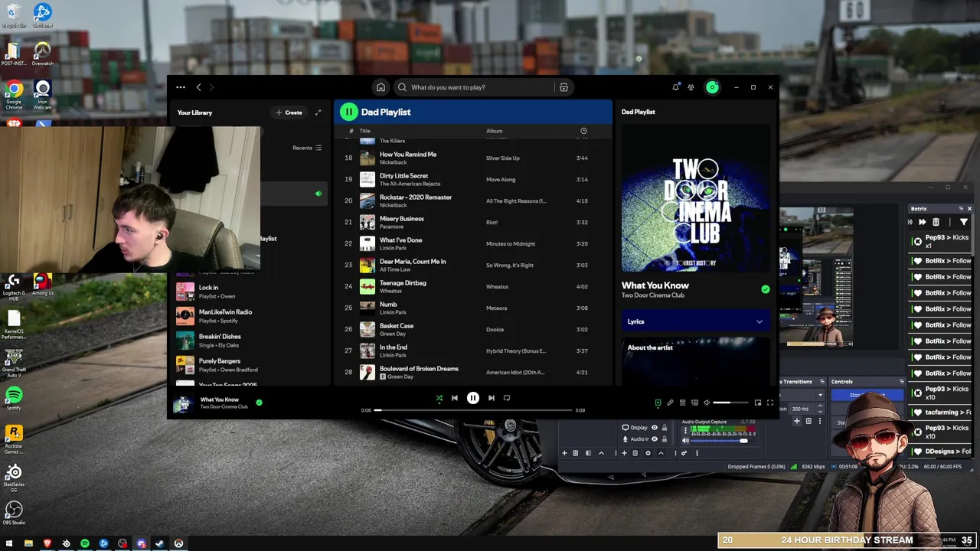980x551 pixels.
Task: Go to Spotify Home
Action: 381,87
